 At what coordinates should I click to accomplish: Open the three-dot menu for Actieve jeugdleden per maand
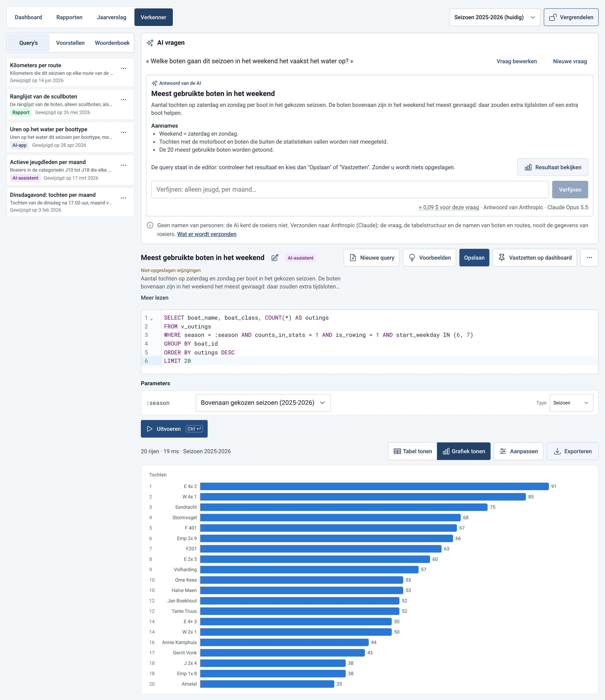point(124,165)
